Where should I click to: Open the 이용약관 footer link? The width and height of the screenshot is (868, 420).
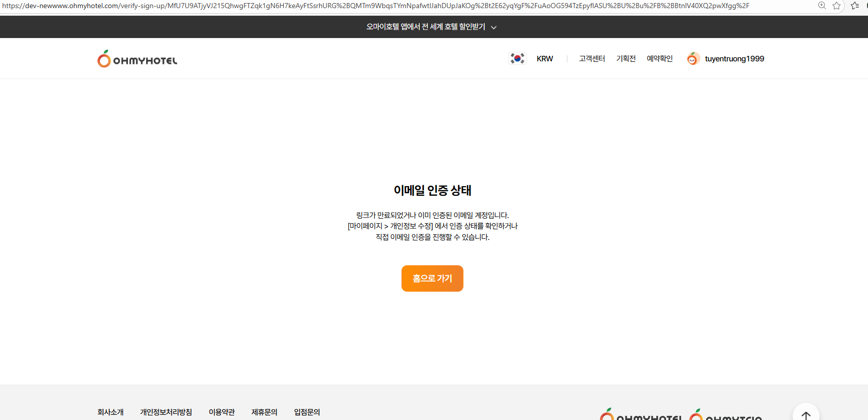222,412
